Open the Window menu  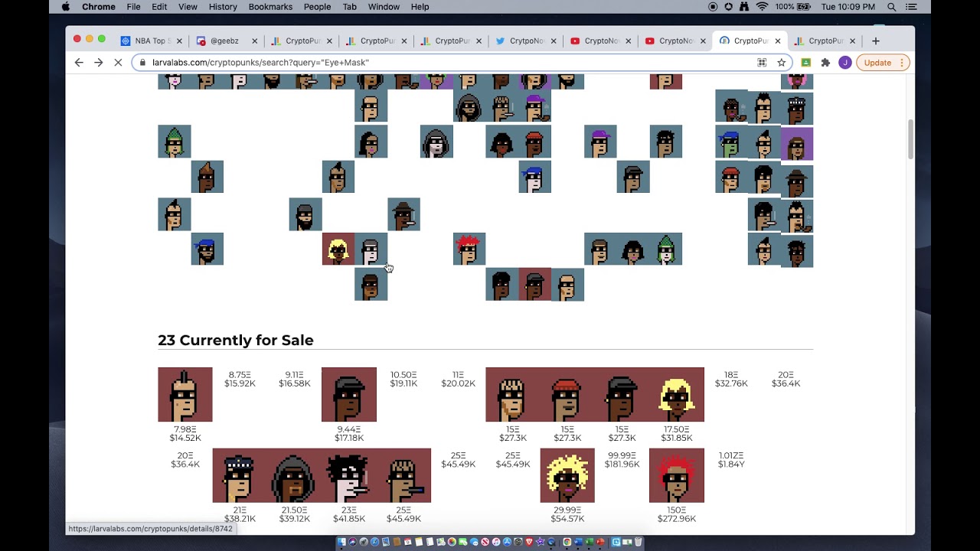coord(384,7)
